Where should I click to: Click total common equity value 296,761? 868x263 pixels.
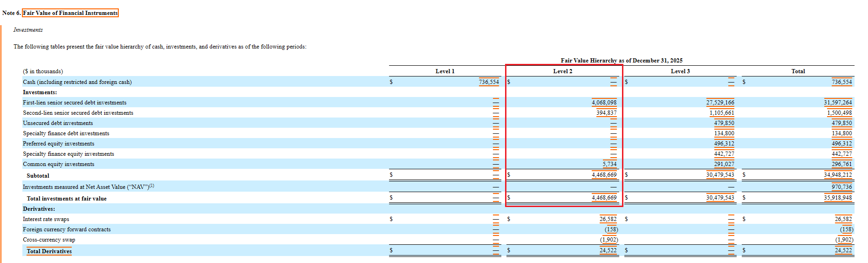841,164
